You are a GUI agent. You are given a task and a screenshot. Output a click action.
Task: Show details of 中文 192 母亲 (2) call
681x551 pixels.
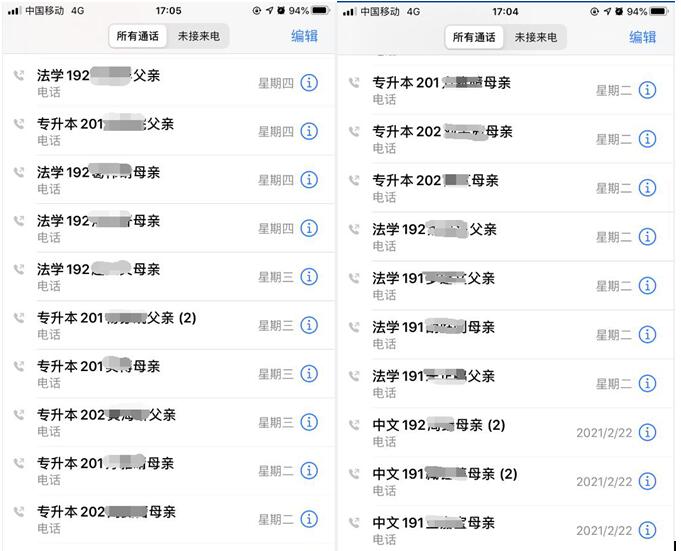pyautogui.click(x=647, y=432)
